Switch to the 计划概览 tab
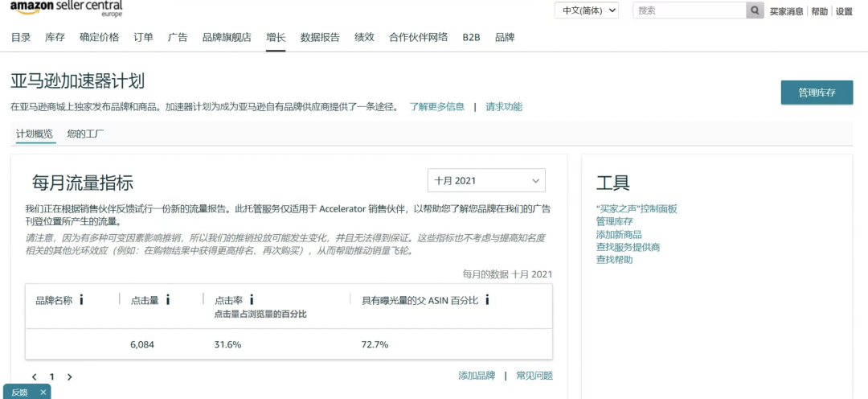 (x=35, y=134)
